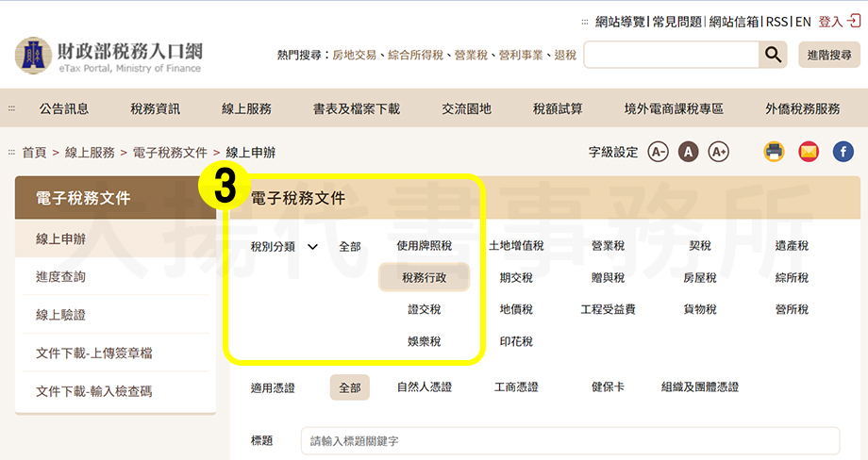Select the 稅務行政 tax category

(424, 278)
